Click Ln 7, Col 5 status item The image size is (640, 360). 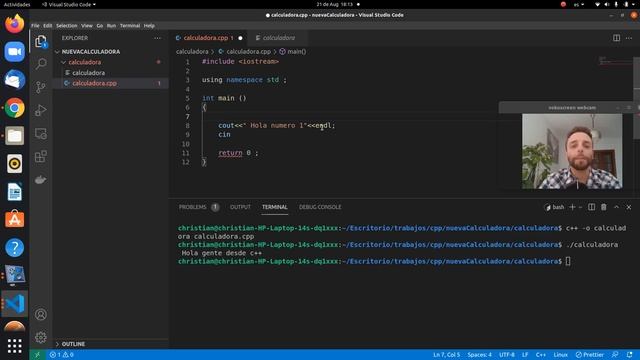(x=446, y=355)
